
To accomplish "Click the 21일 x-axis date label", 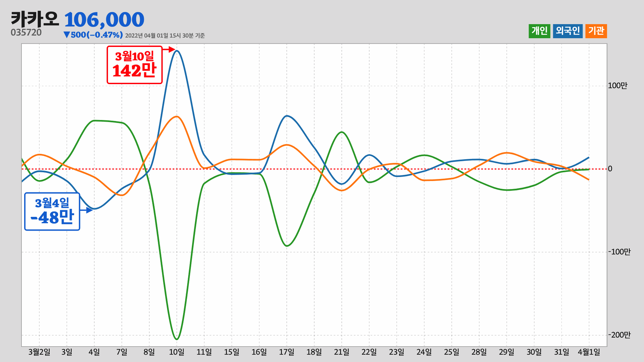I will click(x=342, y=352).
